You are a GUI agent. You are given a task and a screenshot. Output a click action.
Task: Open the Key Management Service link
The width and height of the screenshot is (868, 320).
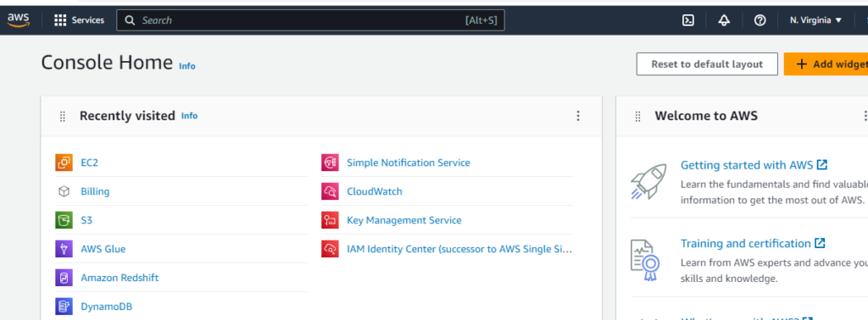(x=404, y=220)
